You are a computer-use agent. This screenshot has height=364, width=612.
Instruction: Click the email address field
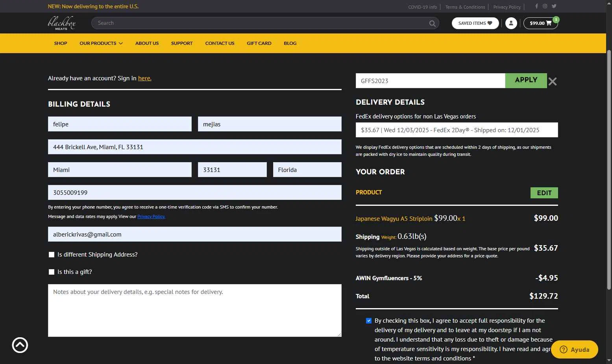[195, 234]
